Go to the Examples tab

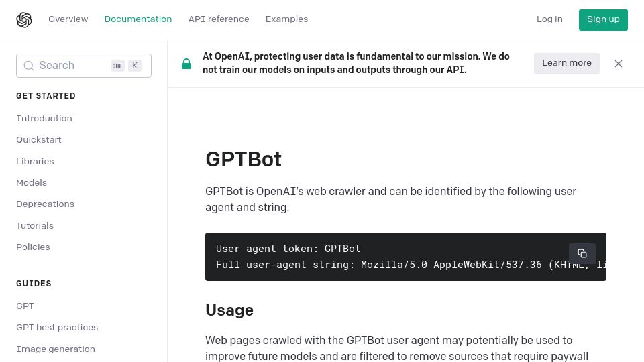point(286,19)
